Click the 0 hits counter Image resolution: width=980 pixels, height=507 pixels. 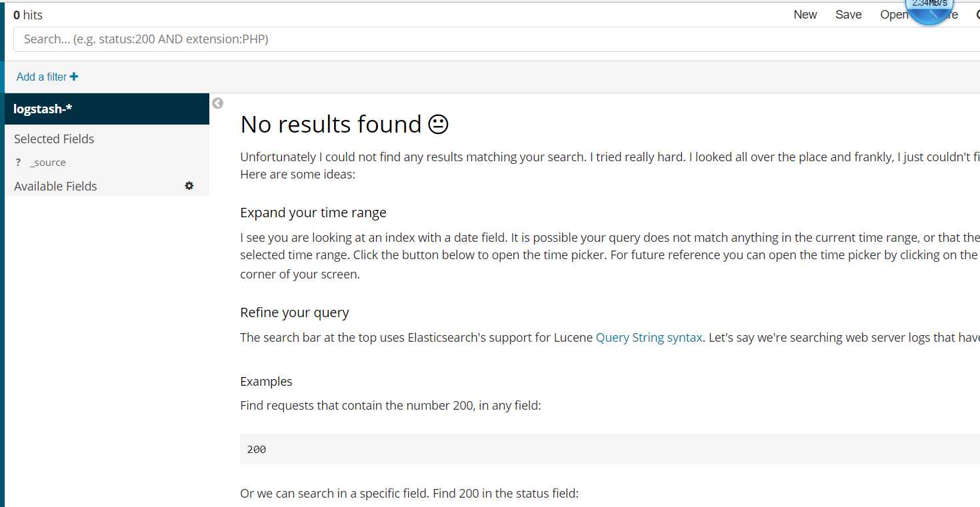pyautogui.click(x=28, y=15)
